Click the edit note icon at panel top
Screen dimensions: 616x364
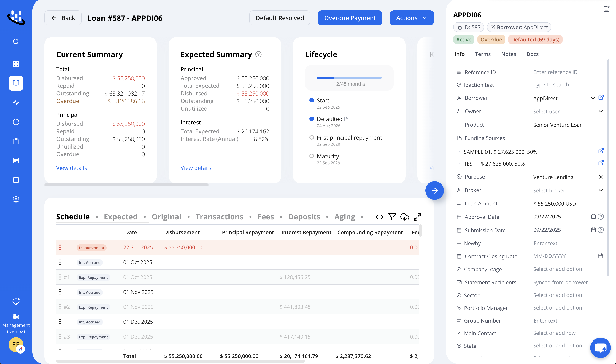606,9
